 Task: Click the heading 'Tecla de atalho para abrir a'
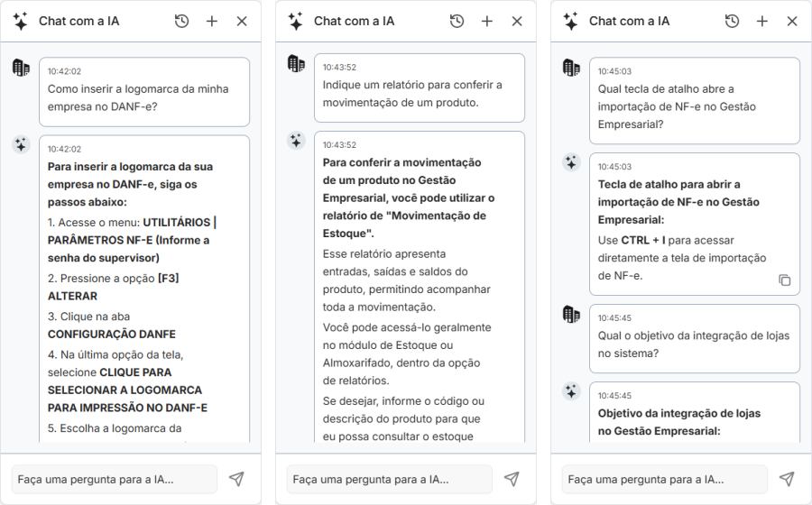tap(669, 184)
